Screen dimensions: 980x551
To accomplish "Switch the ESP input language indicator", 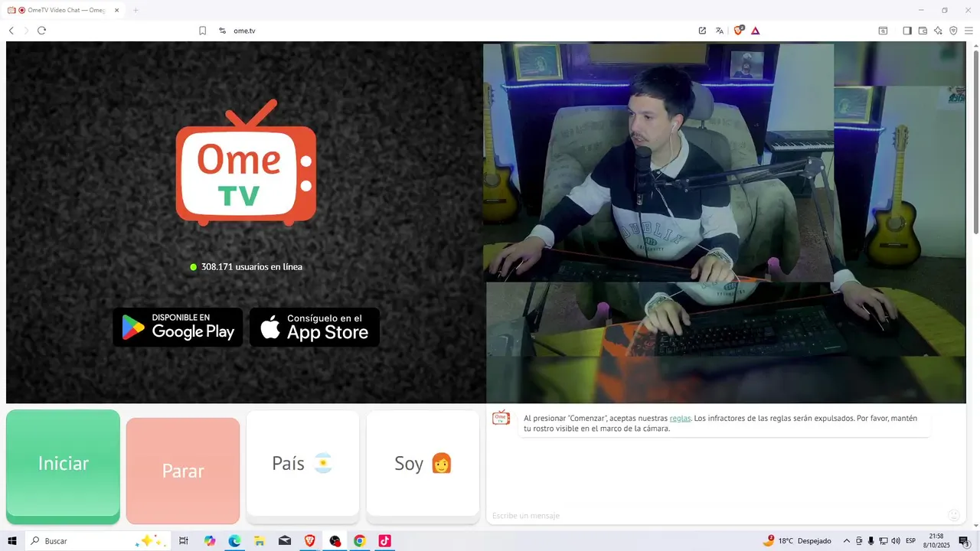I will click(910, 541).
